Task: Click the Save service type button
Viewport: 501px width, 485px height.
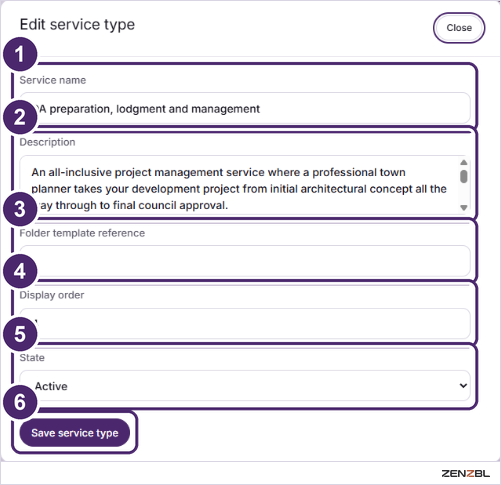Action: click(75, 433)
